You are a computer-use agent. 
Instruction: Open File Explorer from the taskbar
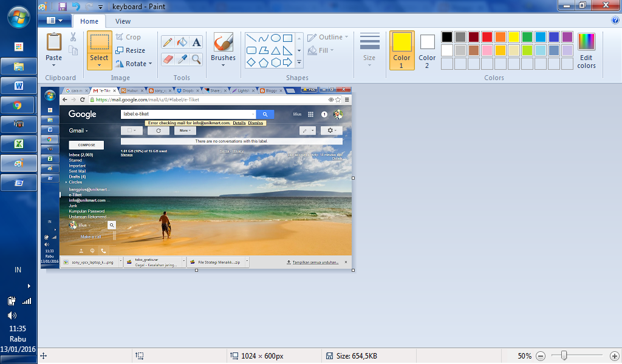click(x=19, y=66)
